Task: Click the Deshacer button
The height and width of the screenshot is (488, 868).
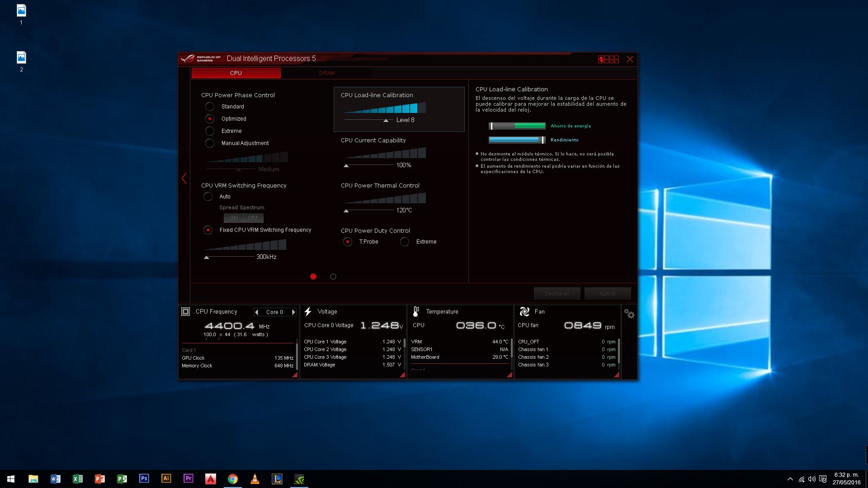Action: point(557,293)
